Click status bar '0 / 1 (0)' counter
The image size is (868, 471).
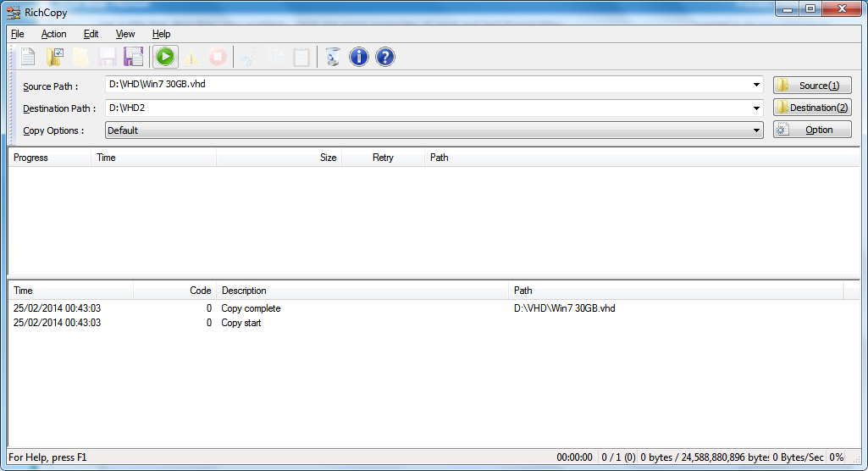pyautogui.click(x=618, y=457)
